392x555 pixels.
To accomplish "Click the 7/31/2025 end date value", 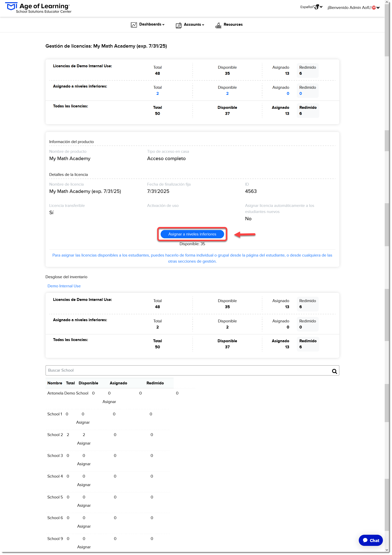I will (x=158, y=191).
